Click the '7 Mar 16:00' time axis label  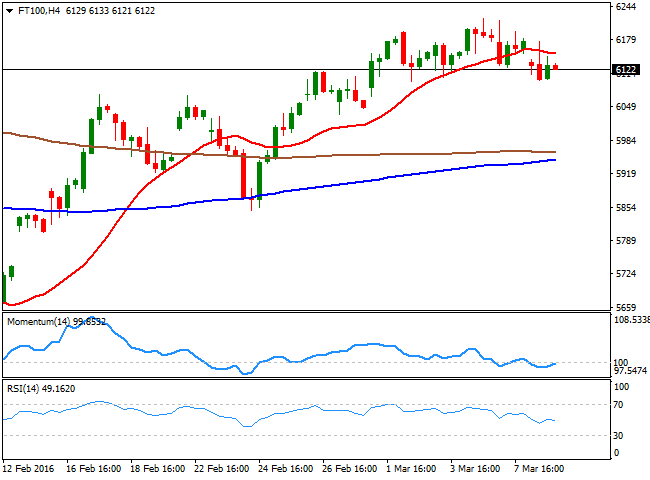point(539,468)
